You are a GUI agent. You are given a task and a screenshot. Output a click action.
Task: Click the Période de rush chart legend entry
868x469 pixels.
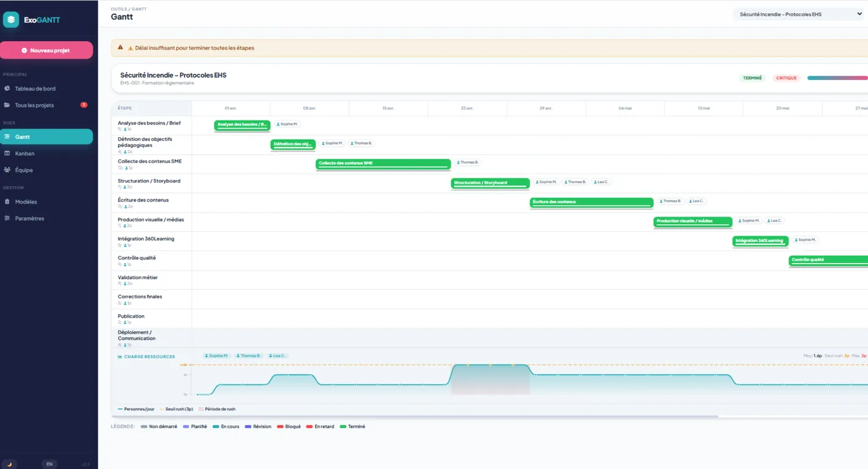217,409
